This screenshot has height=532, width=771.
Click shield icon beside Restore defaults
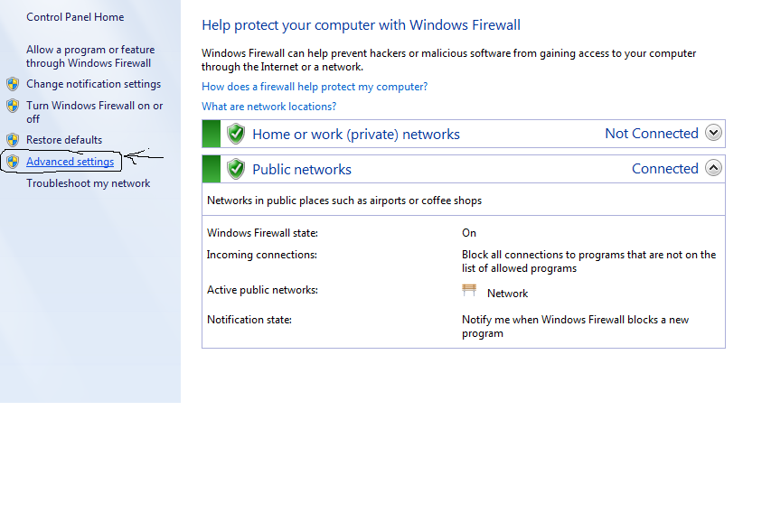(13, 140)
